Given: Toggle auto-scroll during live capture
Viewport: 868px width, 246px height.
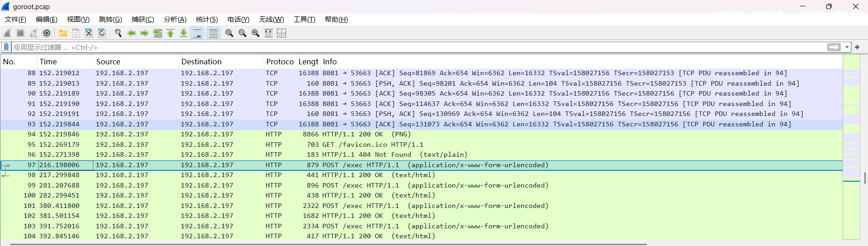Looking at the screenshot, I should point(197,33).
